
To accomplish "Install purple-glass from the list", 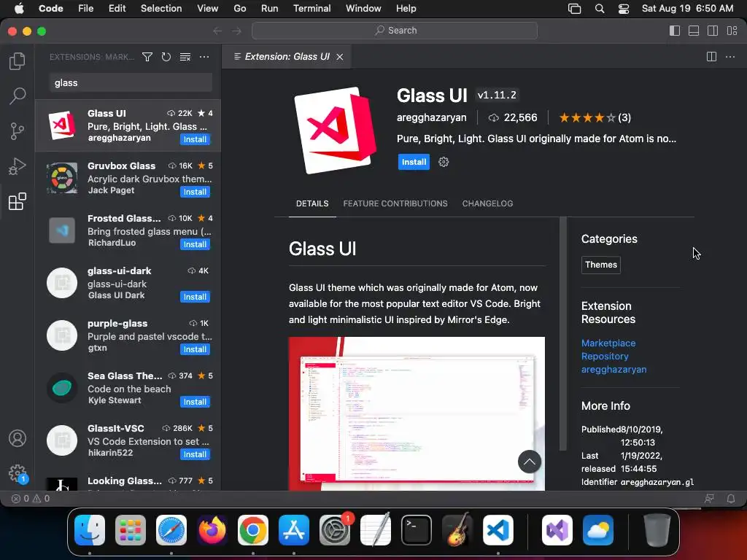I will [x=195, y=349].
